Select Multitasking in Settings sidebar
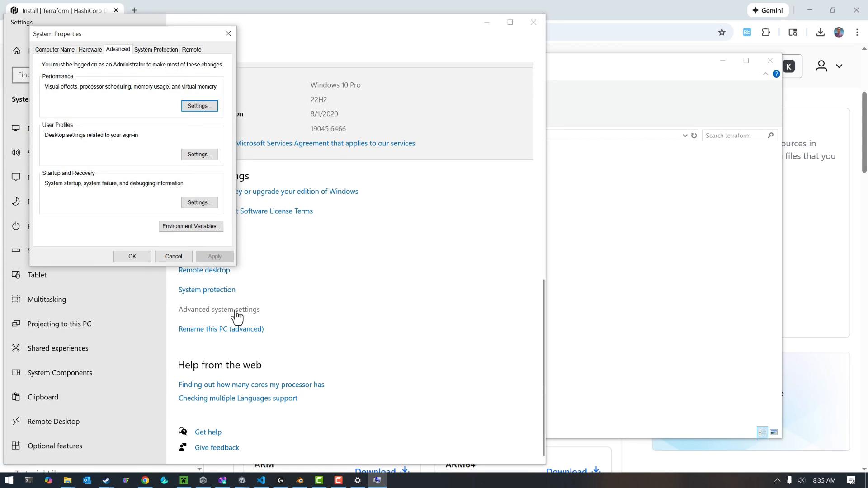868x488 pixels. click(x=85, y=299)
